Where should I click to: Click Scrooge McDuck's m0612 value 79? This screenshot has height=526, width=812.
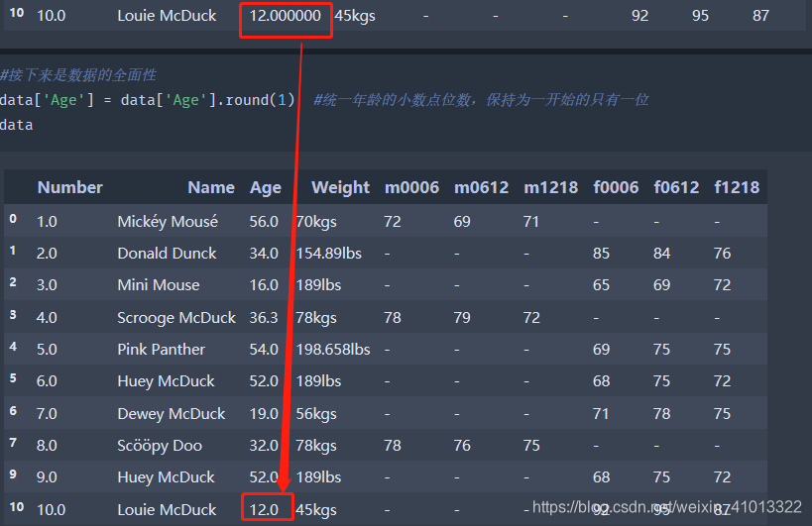[x=462, y=318]
